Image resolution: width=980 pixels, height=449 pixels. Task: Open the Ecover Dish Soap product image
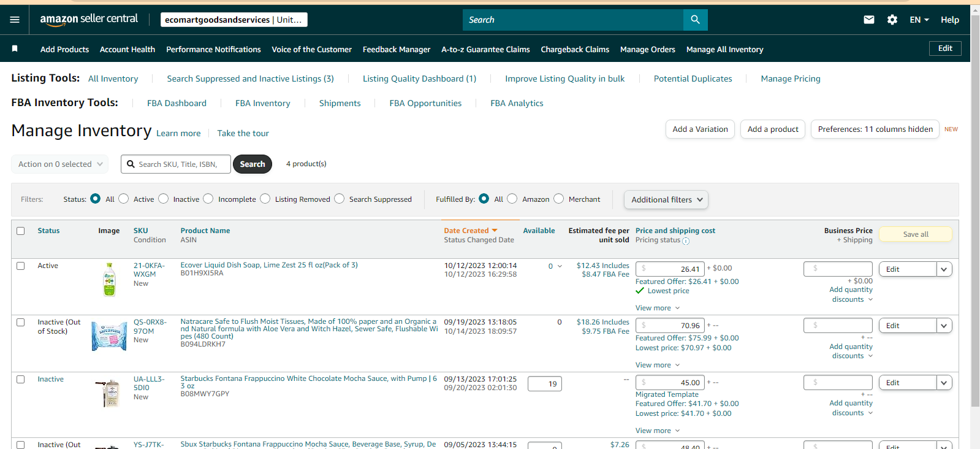pos(109,280)
